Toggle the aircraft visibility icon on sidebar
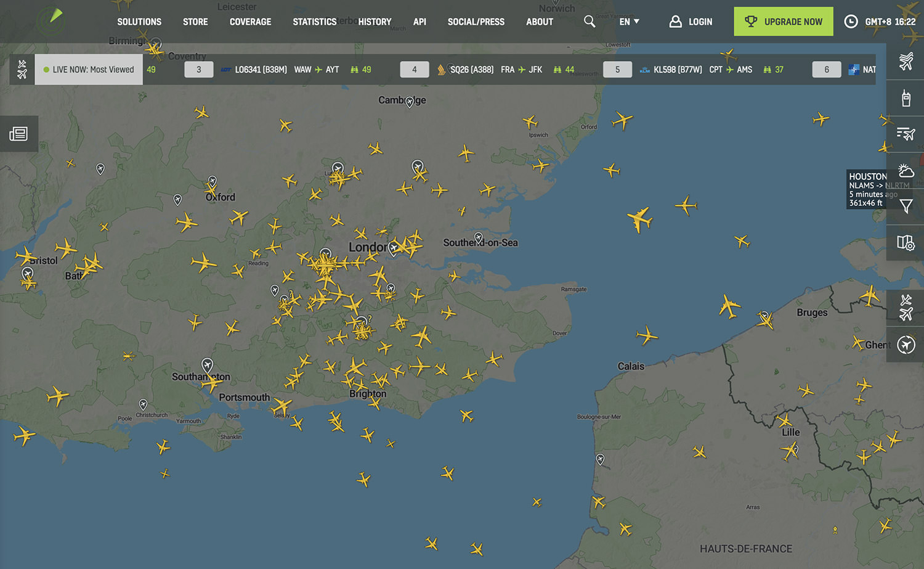 [x=906, y=308]
